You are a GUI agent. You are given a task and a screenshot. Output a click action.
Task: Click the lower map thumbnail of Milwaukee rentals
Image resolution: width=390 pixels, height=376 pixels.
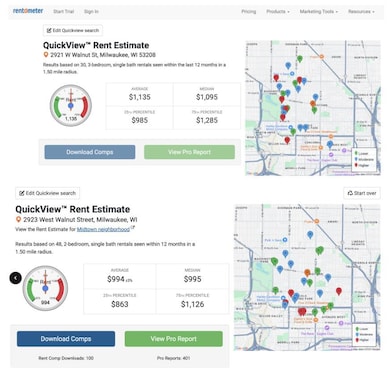tap(307, 277)
